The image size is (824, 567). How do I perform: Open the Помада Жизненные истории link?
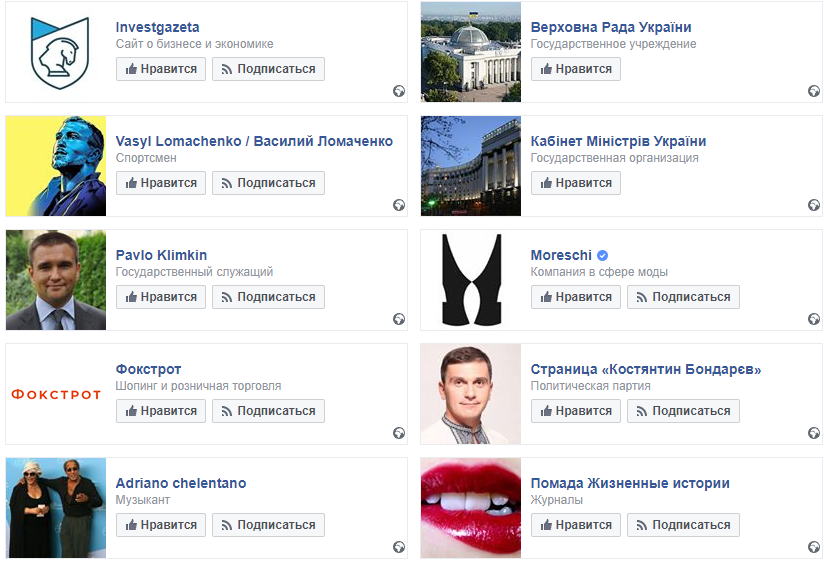[630, 483]
